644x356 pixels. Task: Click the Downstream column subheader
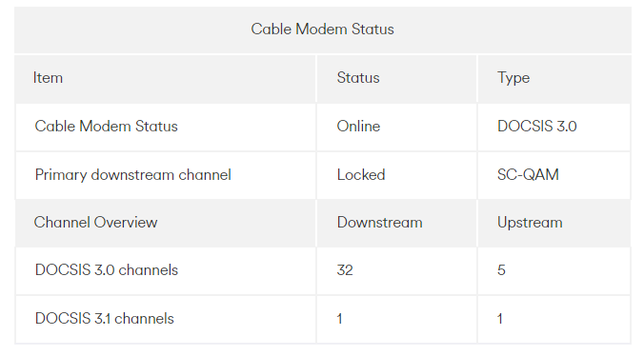click(379, 223)
